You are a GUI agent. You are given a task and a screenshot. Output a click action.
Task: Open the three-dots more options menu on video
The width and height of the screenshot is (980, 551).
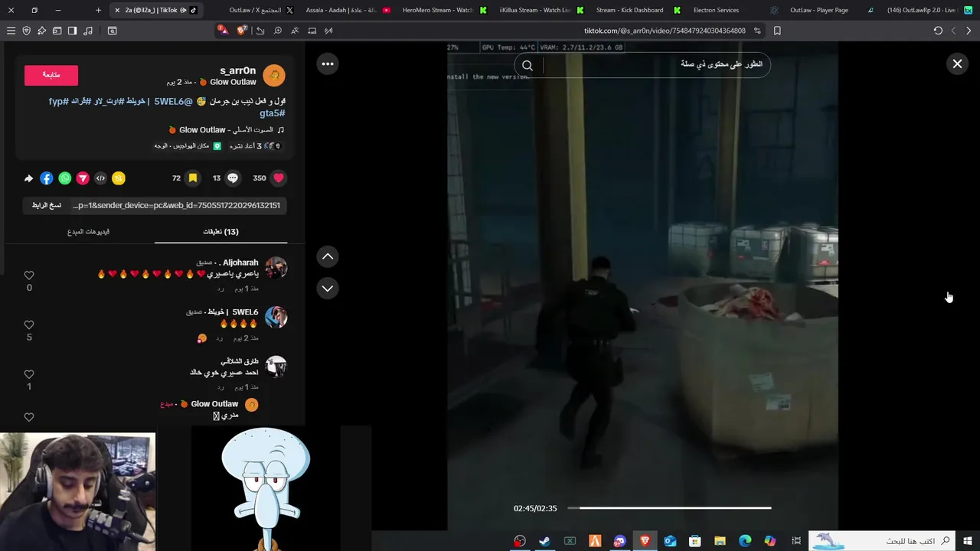[328, 64]
